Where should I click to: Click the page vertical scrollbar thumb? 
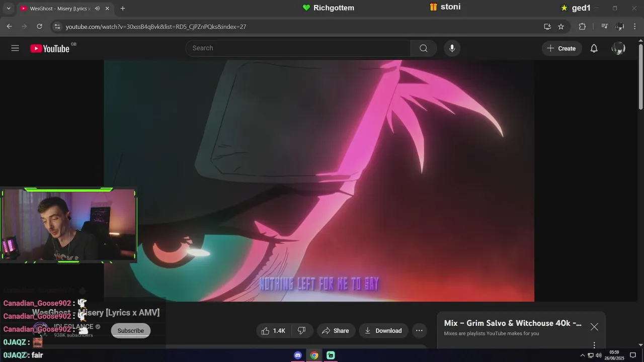coord(640,77)
